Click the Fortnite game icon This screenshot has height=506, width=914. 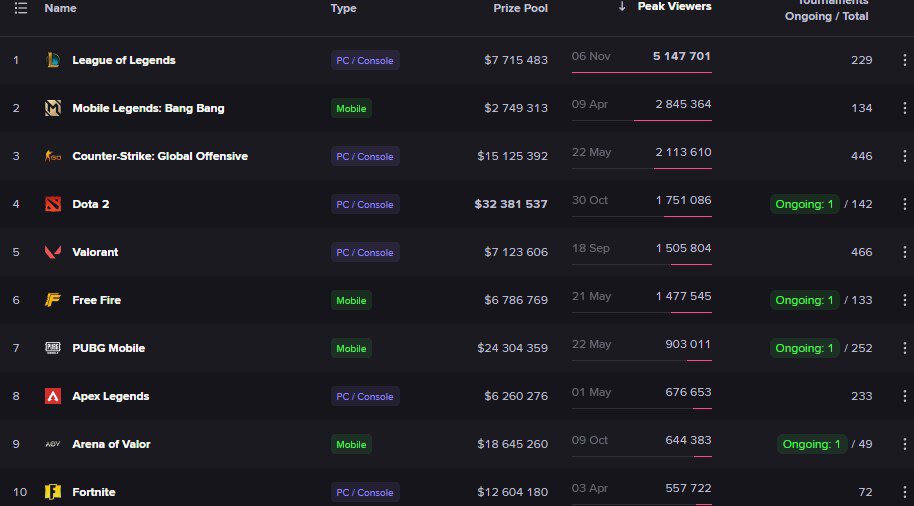tap(53, 492)
